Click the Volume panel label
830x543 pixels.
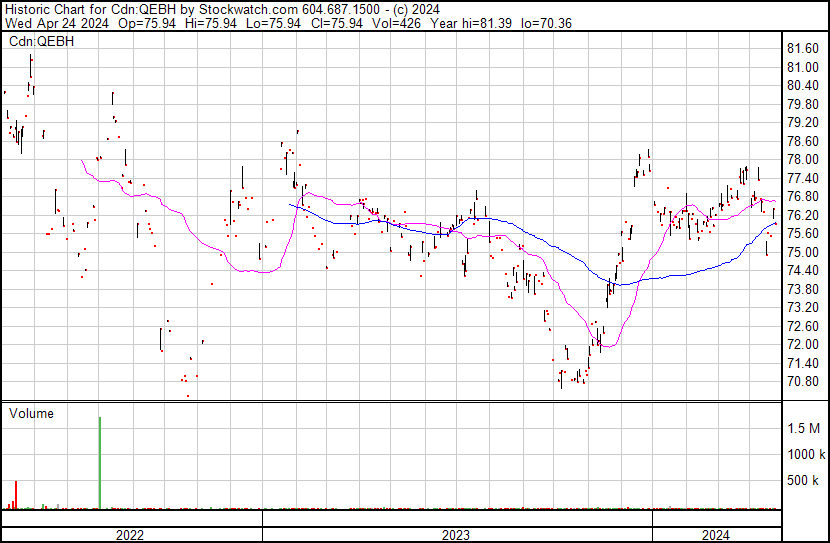31,413
